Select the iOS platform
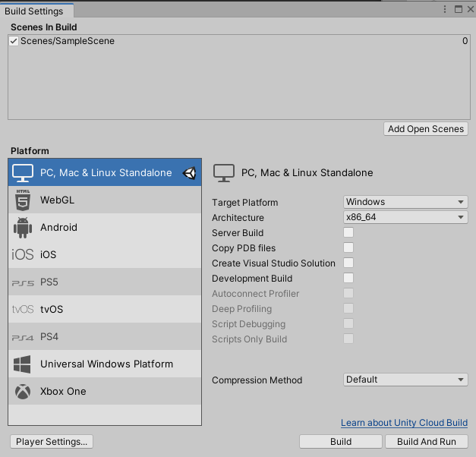The width and height of the screenshot is (476, 457). [x=105, y=254]
